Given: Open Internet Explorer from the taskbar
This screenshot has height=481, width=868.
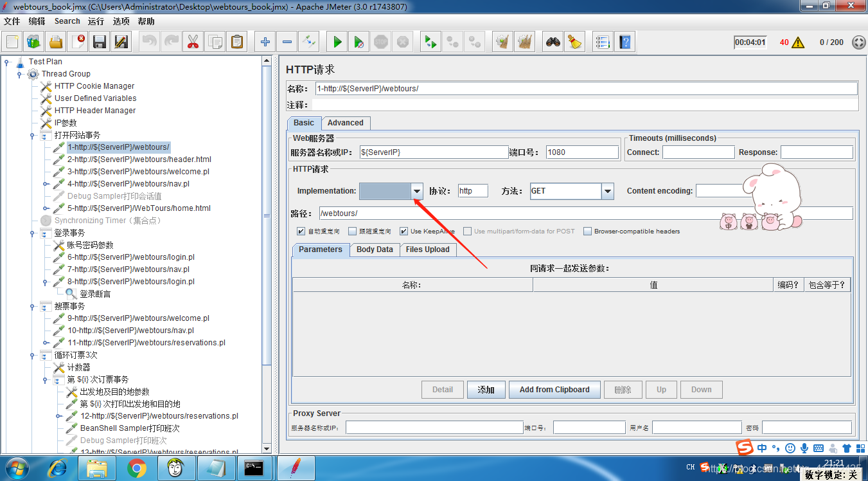Looking at the screenshot, I should pyautogui.click(x=58, y=469).
